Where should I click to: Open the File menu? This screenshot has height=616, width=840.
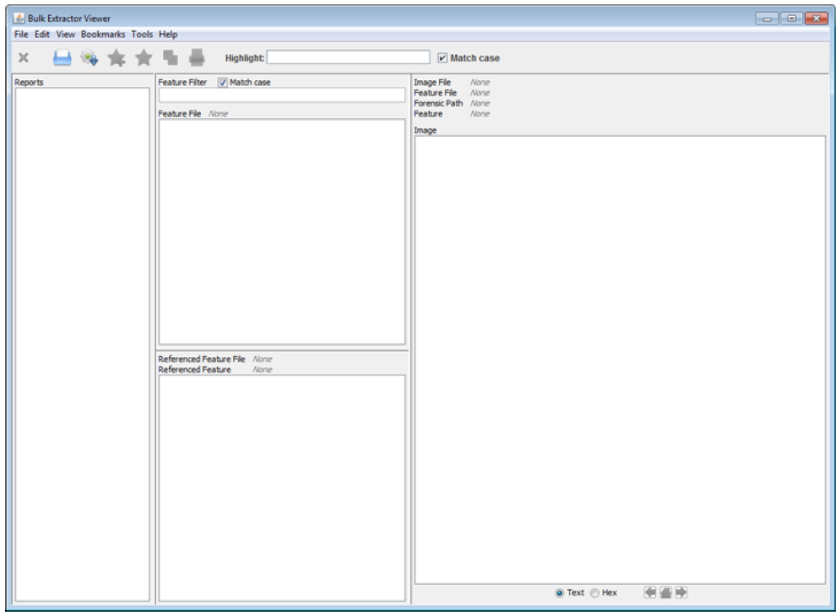21,35
